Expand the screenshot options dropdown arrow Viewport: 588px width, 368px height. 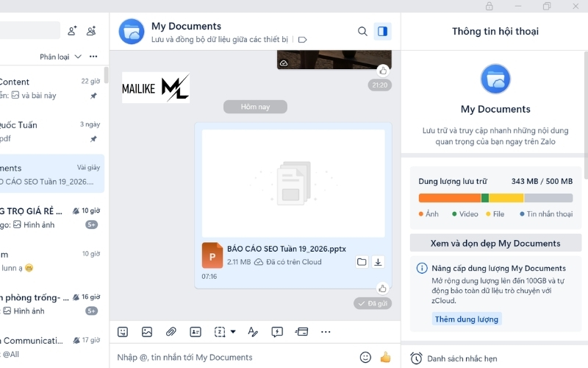point(233,332)
